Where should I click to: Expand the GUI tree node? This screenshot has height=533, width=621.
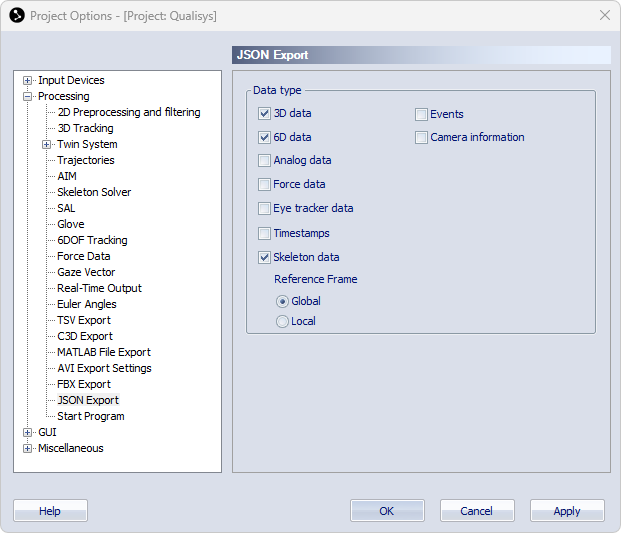[x=27, y=432]
